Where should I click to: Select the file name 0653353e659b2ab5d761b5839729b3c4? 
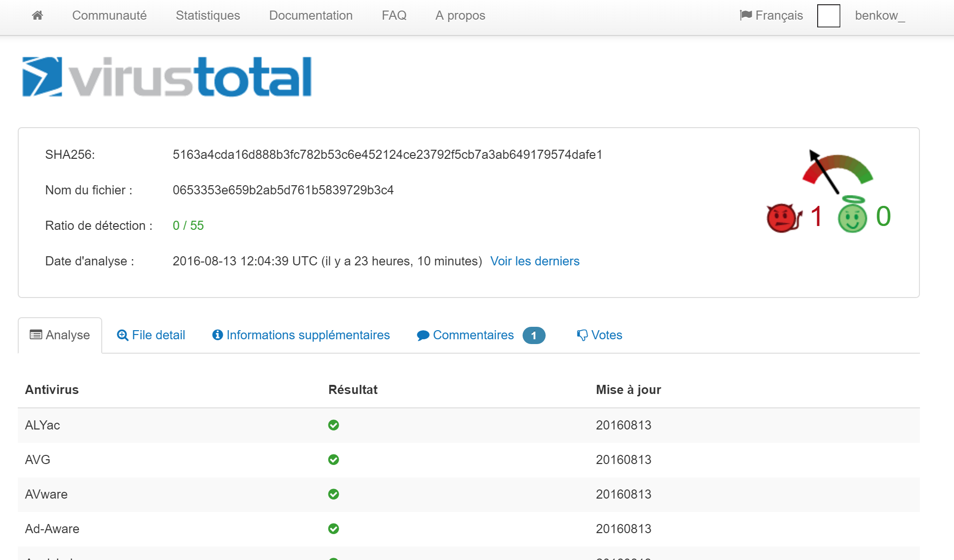pos(283,190)
